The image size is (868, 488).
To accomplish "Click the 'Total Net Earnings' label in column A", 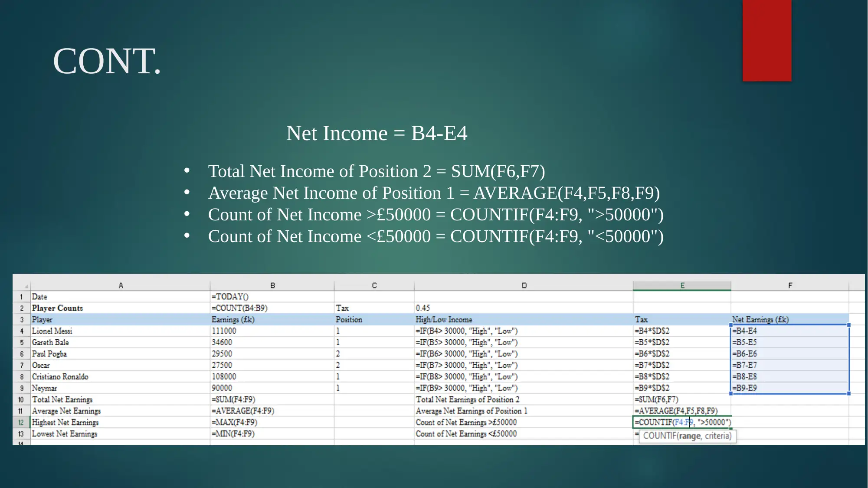I will tap(121, 400).
